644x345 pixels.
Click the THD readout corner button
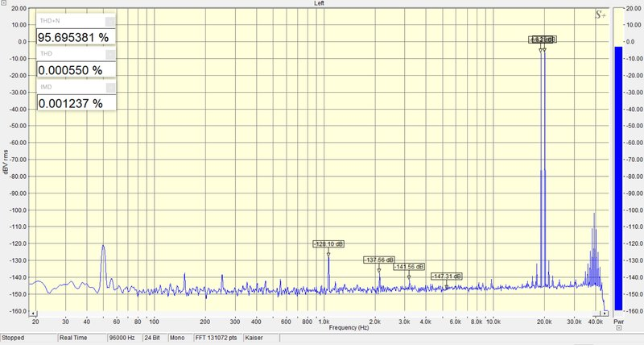coord(109,54)
